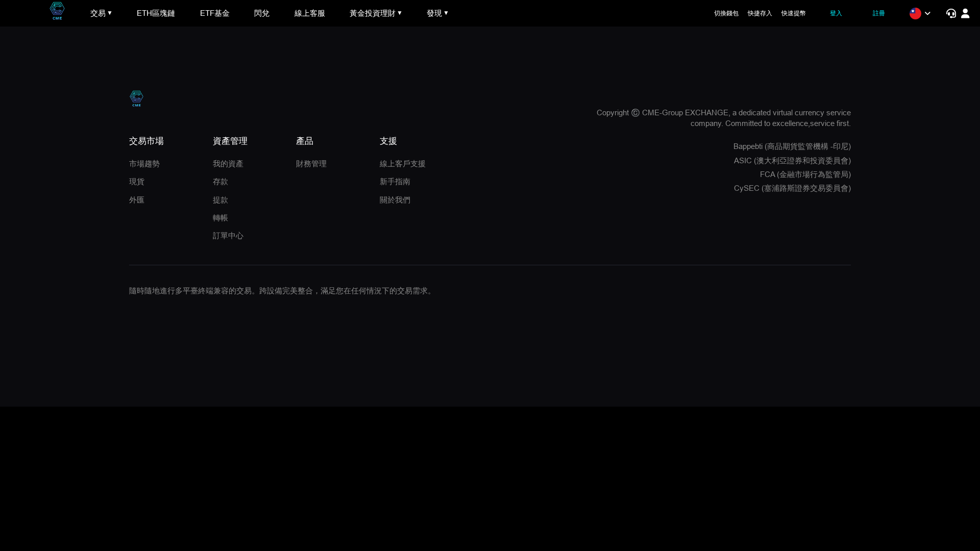Click the Copyright CME-Group EXCHANGE text
Image resolution: width=980 pixels, height=551 pixels.
pyautogui.click(x=723, y=118)
